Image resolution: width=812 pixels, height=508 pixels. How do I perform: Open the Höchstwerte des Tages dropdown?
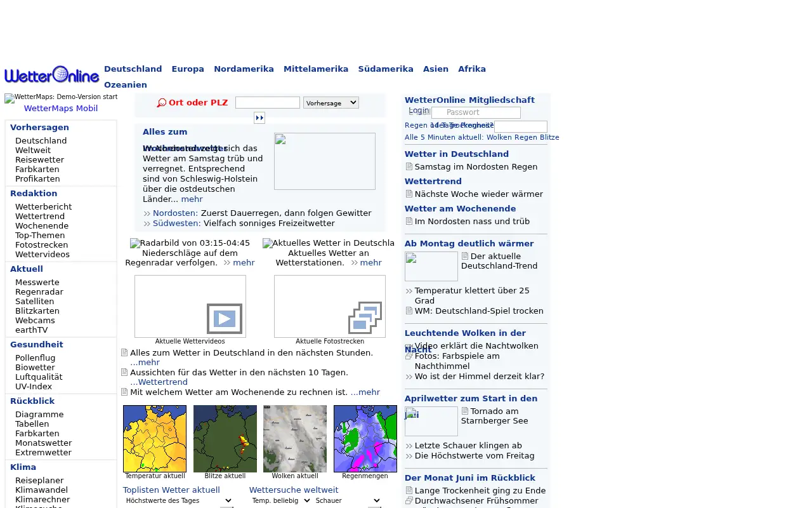178,501
